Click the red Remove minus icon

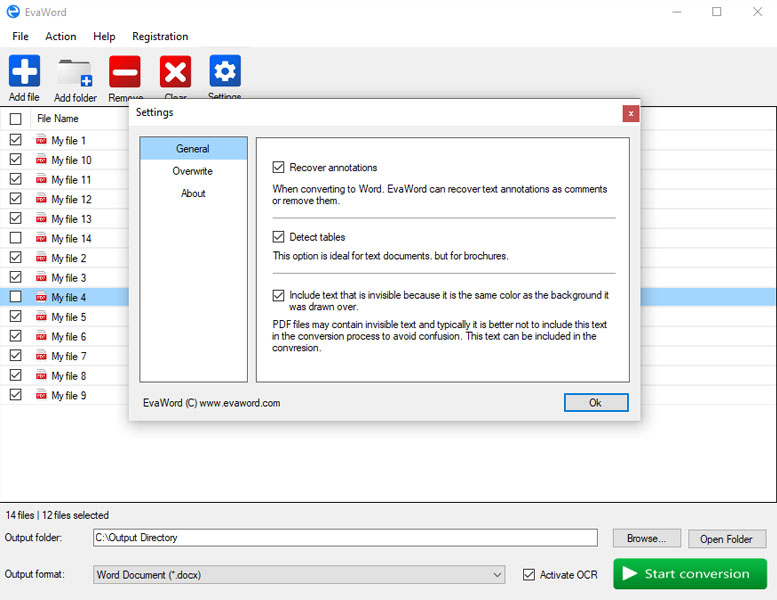(125, 71)
